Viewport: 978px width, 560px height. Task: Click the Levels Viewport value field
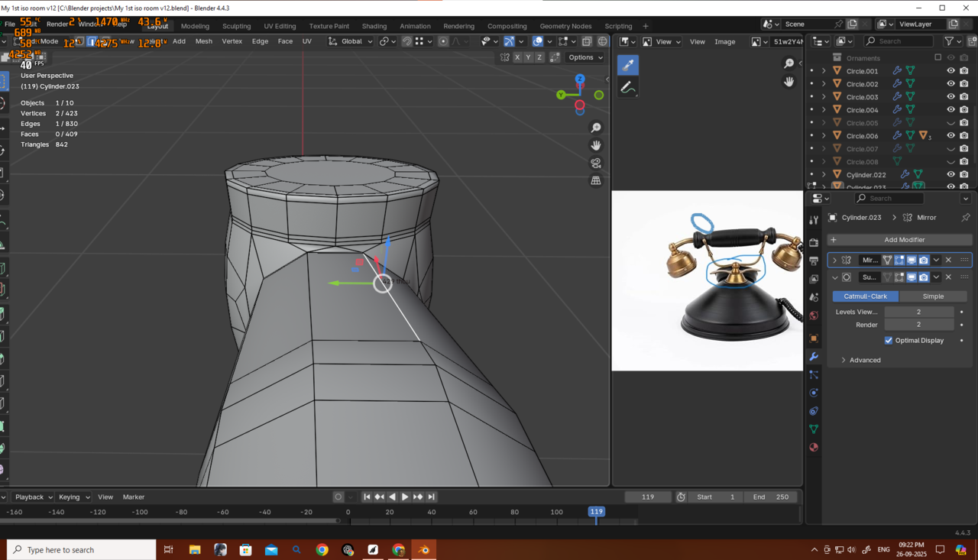click(918, 312)
